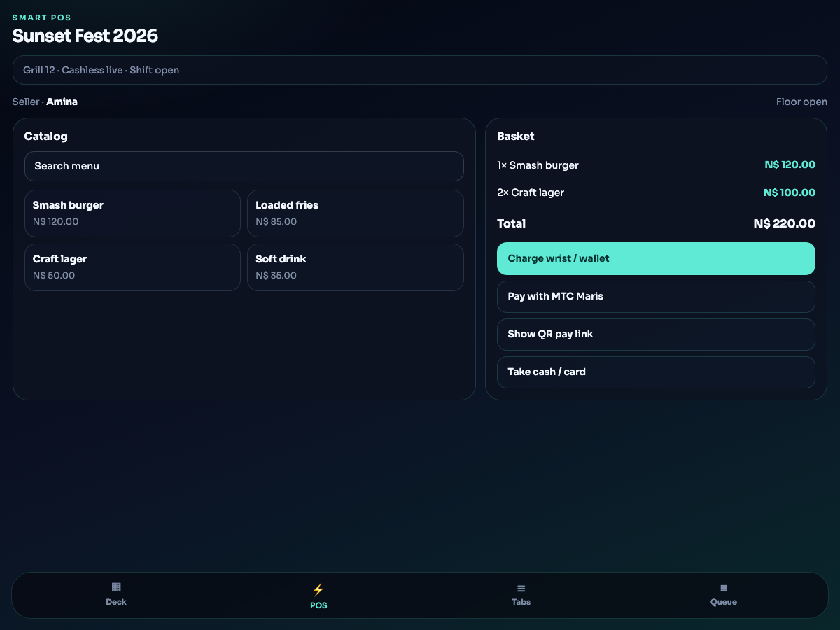Click the Grill 12 status bar
Screen dimensions: 840x630
coord(420,70)
